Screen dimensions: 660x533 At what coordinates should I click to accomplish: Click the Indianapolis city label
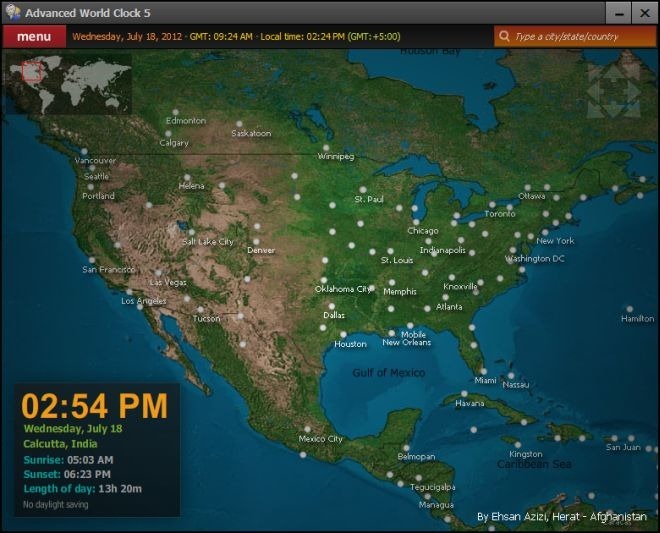coord(443,250)
